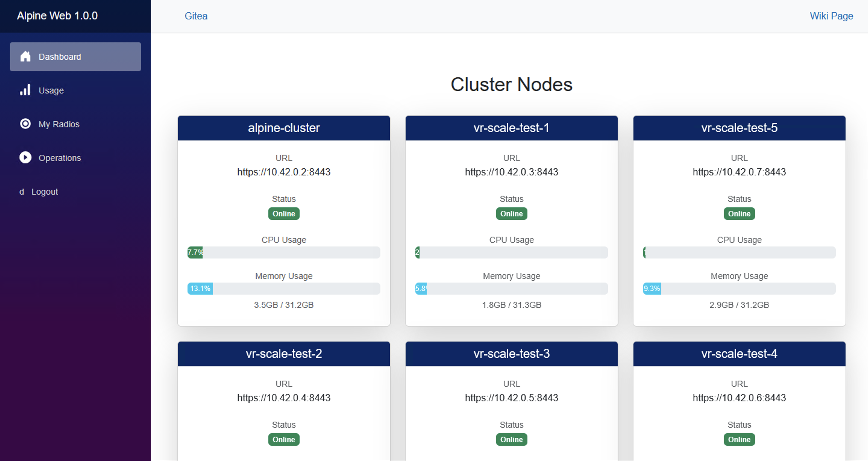Click the Dashboard home icon
The width and height of the screenshot is (868, 461).
pos(25,57)
